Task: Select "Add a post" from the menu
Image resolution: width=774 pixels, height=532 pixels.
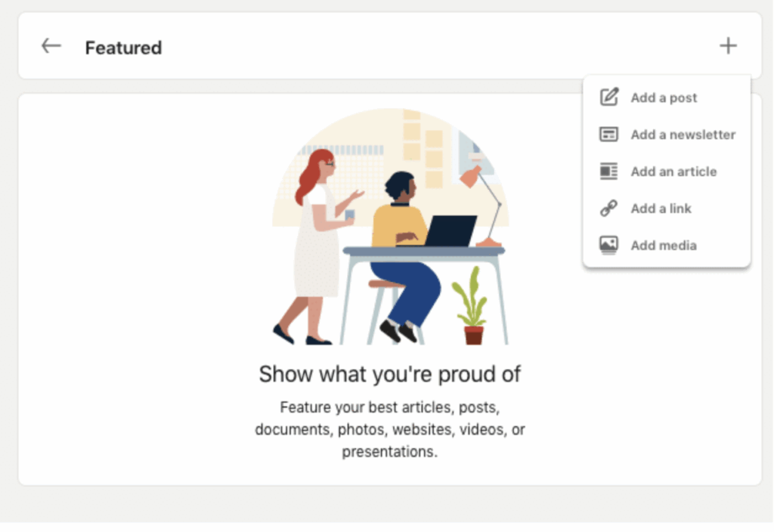Action: click(x=664, y=97)
